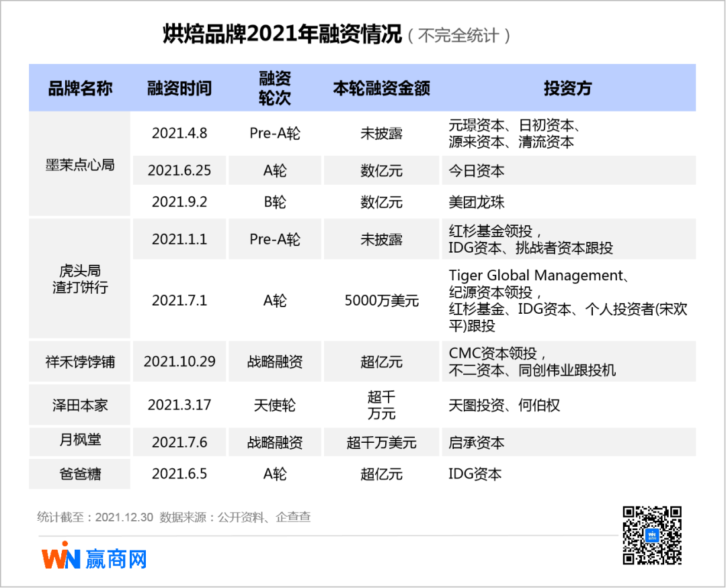Screen dimensions: 726x588
Task: Click the 2021.10.29 date cell
Action: tap(179, 362)
